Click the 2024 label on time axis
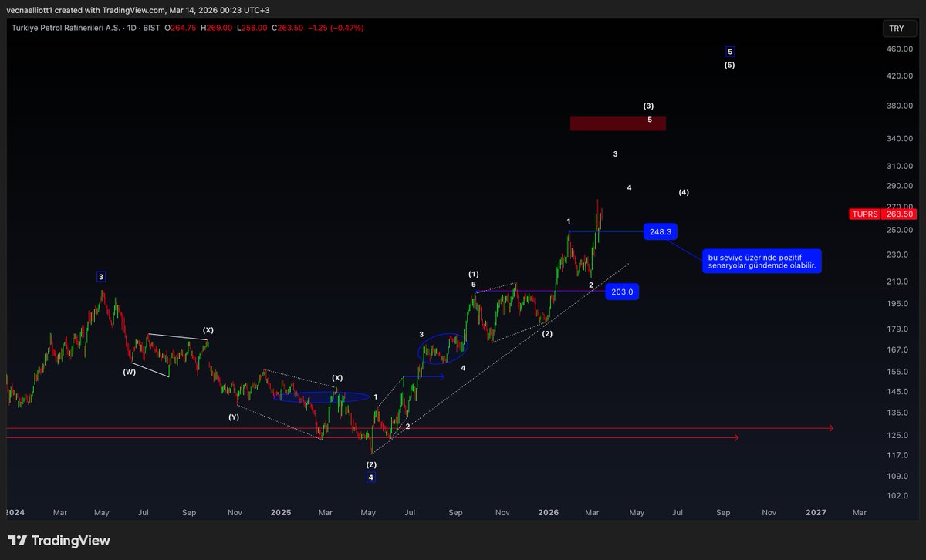Image resolution: width=926 pixels, height=560 pixels. (14, 512)
